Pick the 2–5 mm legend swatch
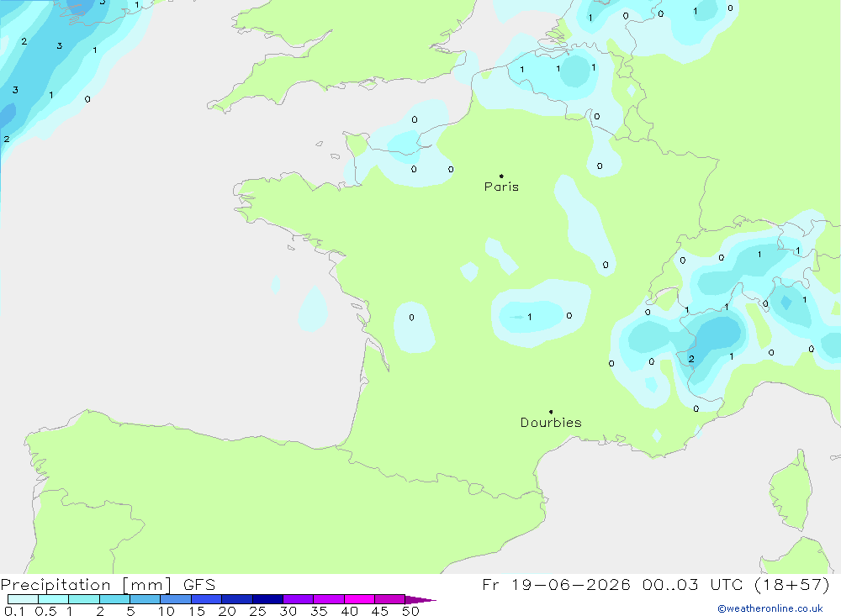 pos(114,599)
